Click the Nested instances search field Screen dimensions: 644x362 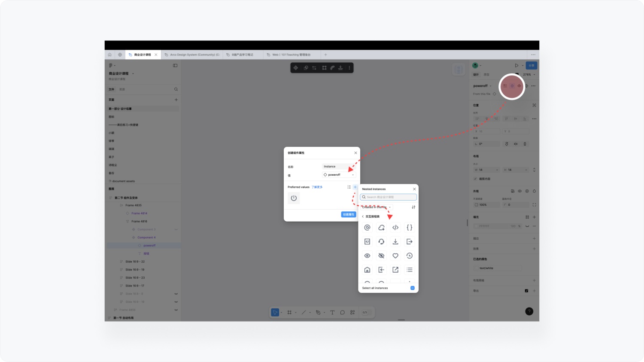[x=388, y=197]
